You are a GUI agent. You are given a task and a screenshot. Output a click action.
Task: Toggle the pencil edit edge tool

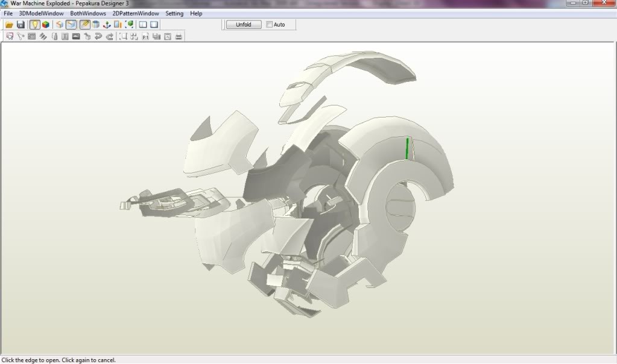[x=84, y=25]
